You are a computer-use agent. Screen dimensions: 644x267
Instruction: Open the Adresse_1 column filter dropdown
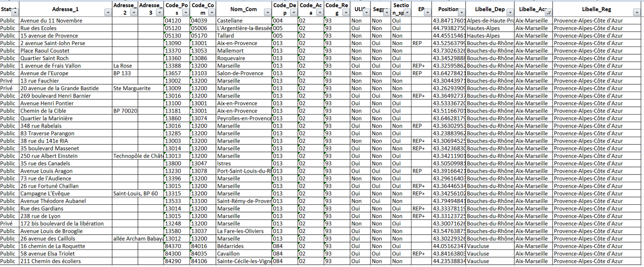click(108, 13)
